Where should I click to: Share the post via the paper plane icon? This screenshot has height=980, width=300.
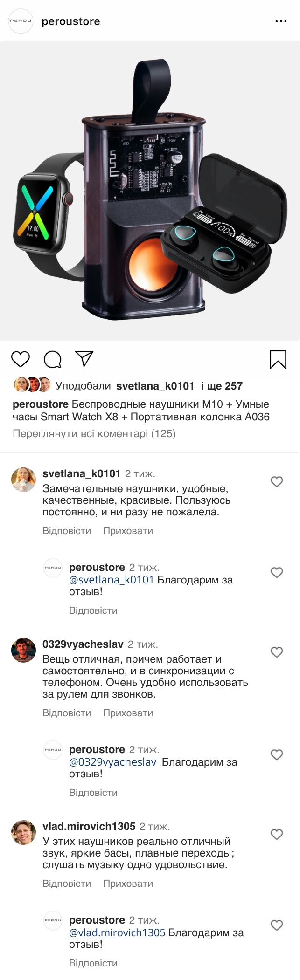click(84, 359)
